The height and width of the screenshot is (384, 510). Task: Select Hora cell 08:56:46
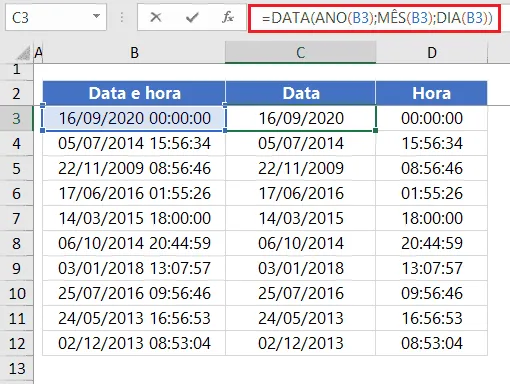(432, 168)
